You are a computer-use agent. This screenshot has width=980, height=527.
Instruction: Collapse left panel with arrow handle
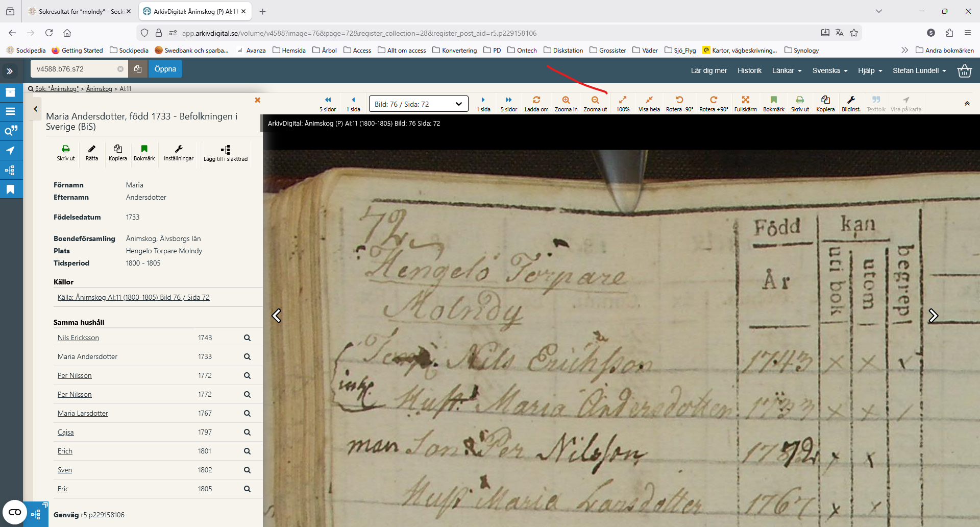coord(35,109)
